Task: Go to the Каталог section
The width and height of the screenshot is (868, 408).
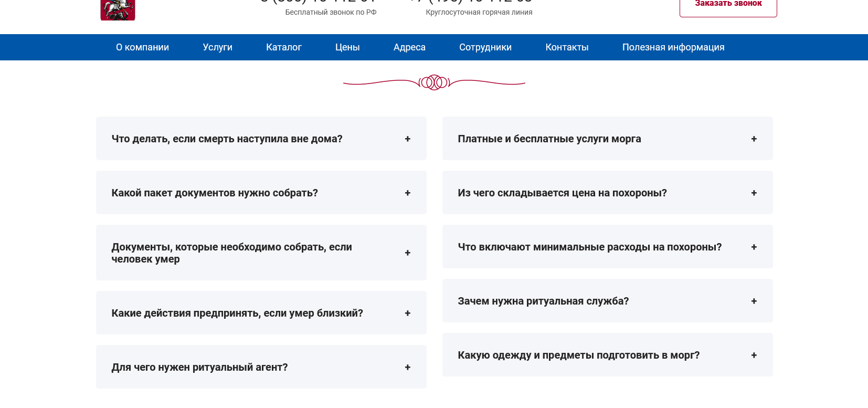Action: coord(283,47)
